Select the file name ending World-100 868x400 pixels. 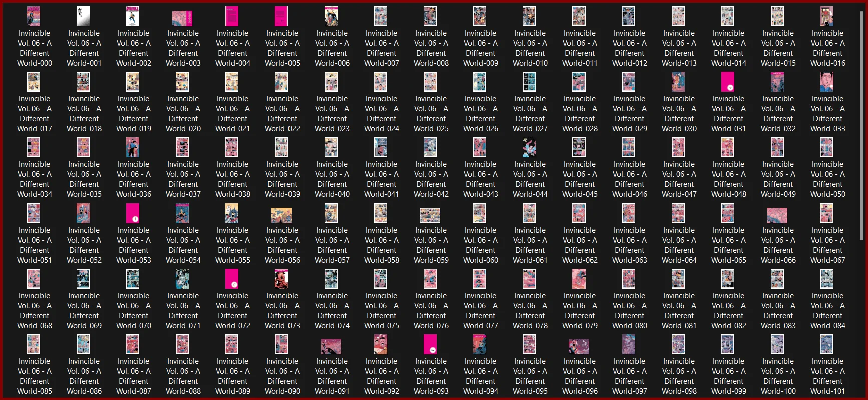[x=778, y=376]
